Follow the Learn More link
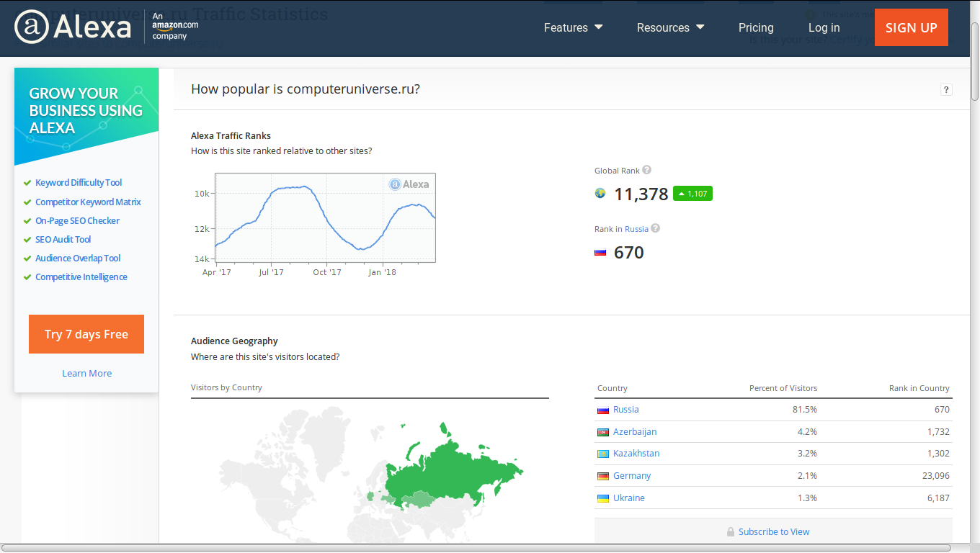This screenshot has height=553, width=980. [x=86, y=373]
